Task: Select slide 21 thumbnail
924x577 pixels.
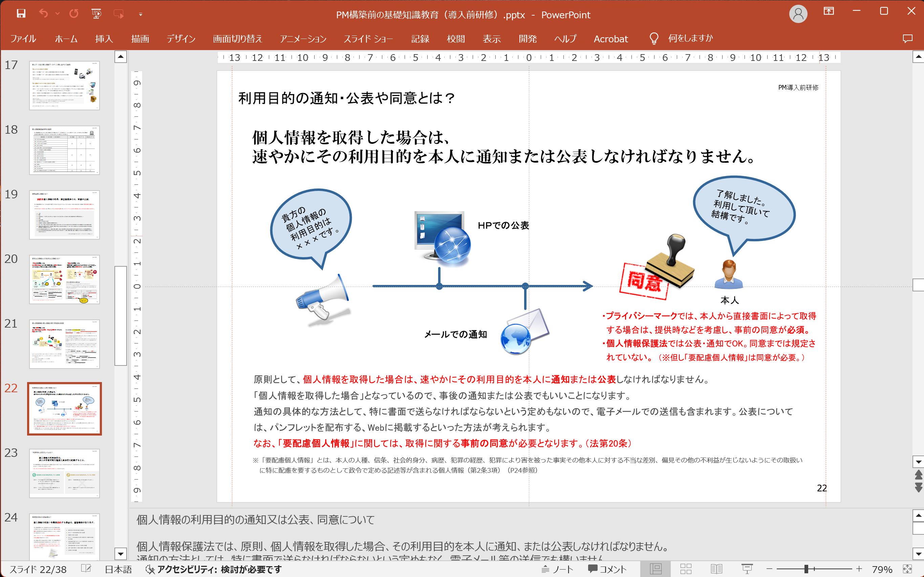Action: click(x=65, y=344)
